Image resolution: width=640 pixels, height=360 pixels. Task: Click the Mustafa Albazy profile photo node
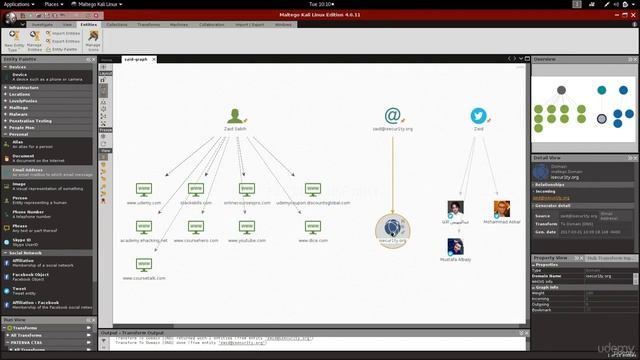(455, 247)
